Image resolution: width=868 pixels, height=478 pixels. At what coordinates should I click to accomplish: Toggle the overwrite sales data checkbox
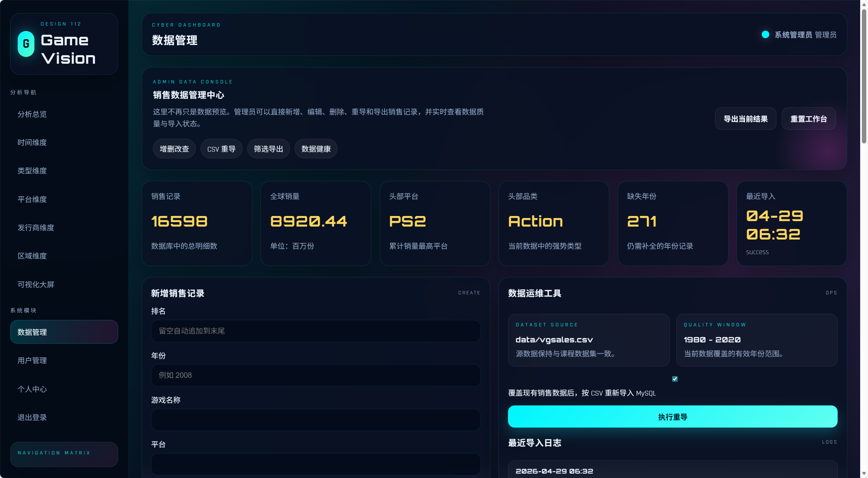pos(675,379)
